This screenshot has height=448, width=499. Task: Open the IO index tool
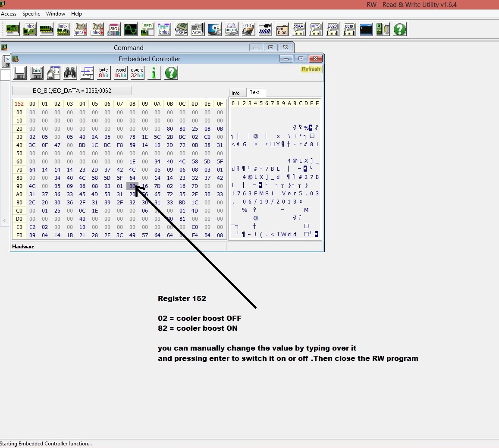click(97, 29)
